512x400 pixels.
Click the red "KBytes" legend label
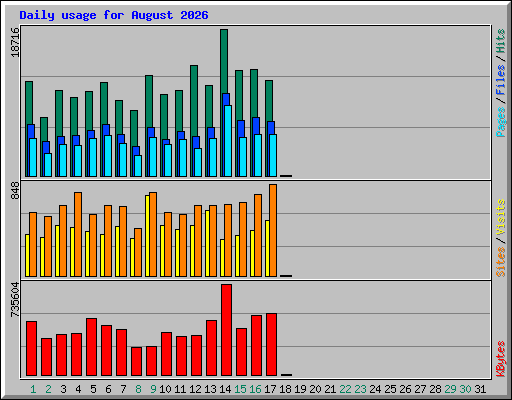[x=500, y=359]
